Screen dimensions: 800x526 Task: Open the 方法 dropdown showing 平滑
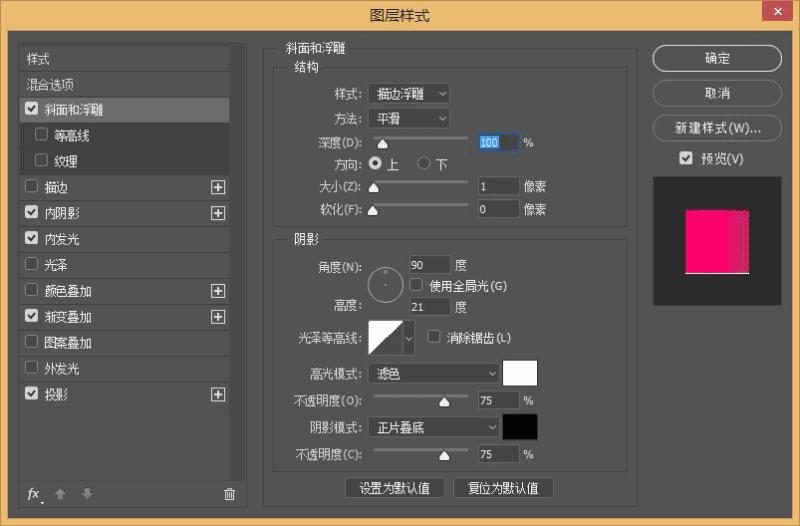tap(409, 119)
